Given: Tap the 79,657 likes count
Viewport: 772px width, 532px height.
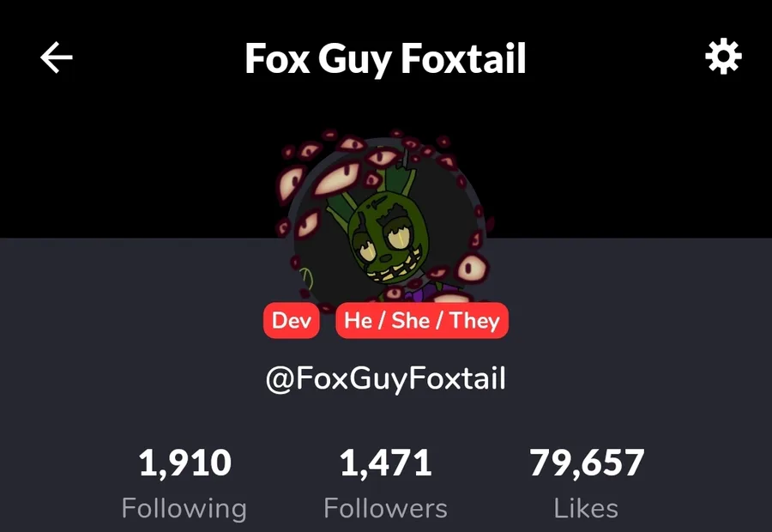Looking at the screenshot, I should tap(587, 462).
